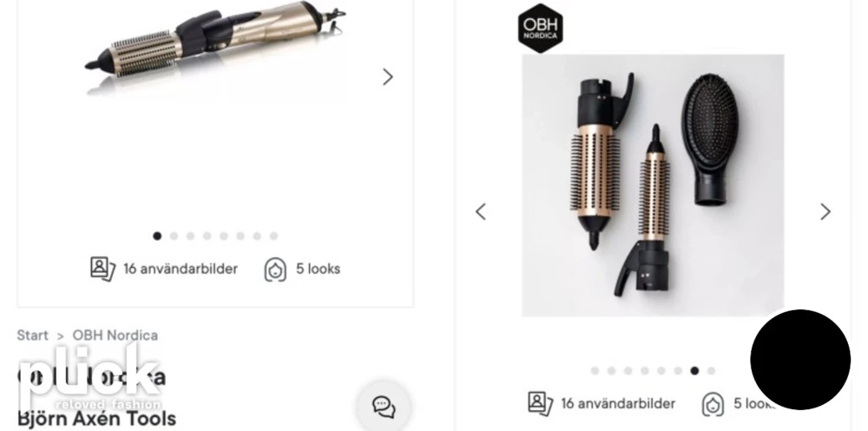Select active seventh dot in right carousel
This screenshot has height=431, width=868.
[x=694, y=371]
